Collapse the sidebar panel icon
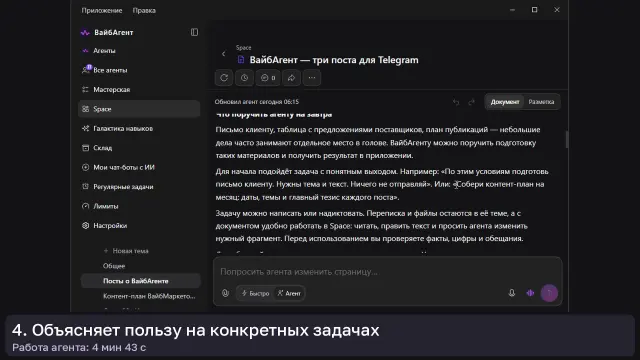The width and height of the screenshot is (640, 360). 194,32
